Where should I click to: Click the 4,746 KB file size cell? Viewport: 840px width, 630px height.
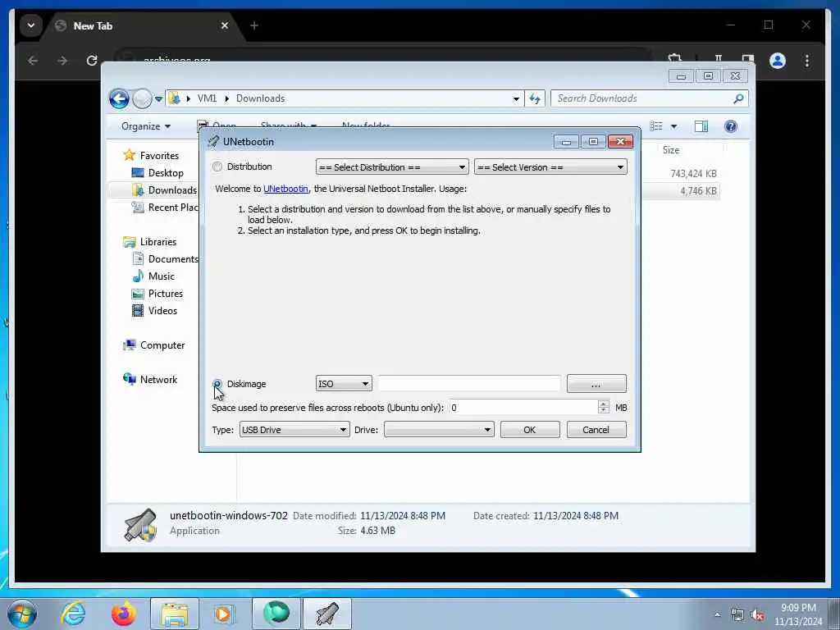tap(698, 190)
